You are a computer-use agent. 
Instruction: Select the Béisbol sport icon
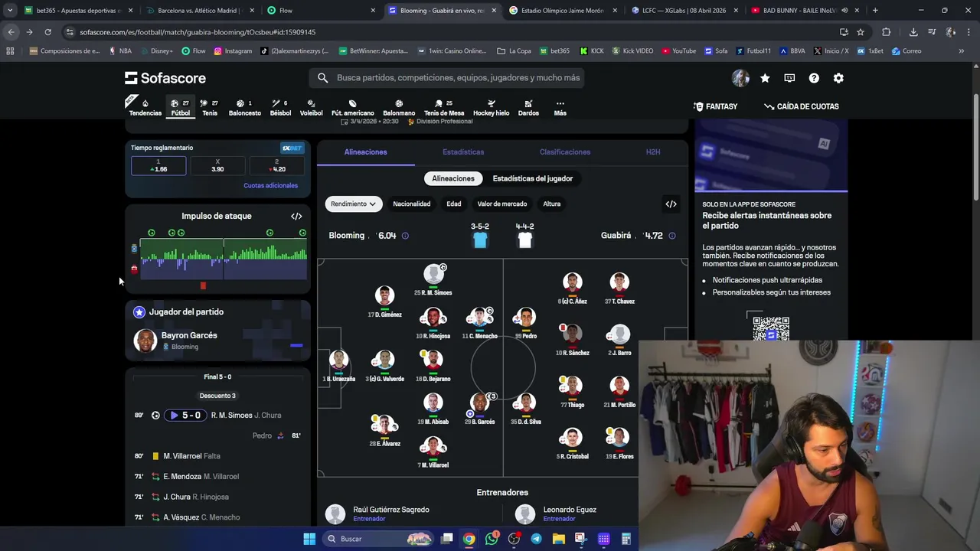pos(280,108)
